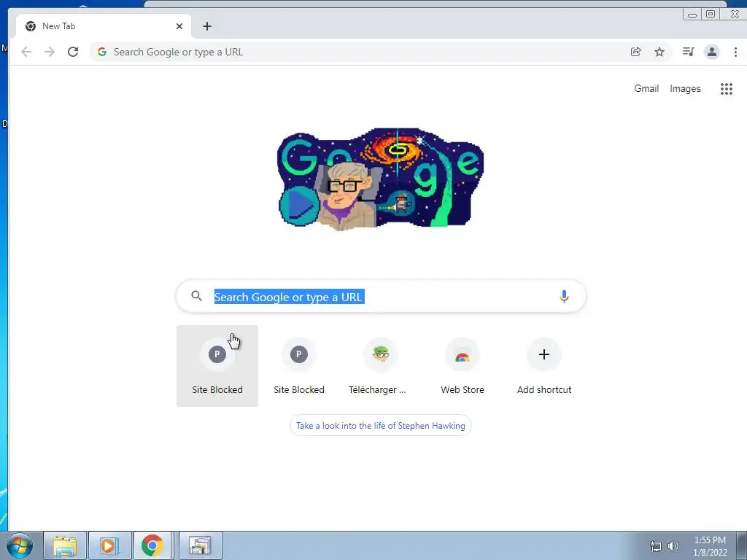Open the Télécharger shortcut tile

(381, 366)
